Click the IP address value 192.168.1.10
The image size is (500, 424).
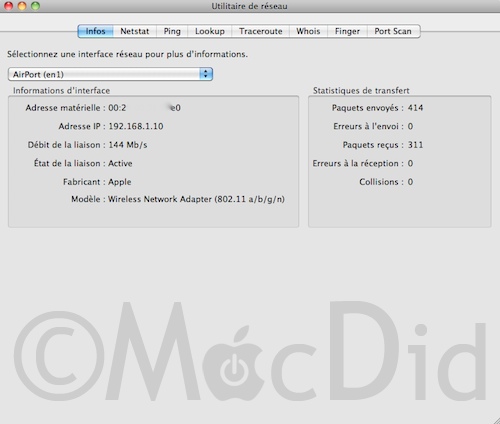(136, 126)
